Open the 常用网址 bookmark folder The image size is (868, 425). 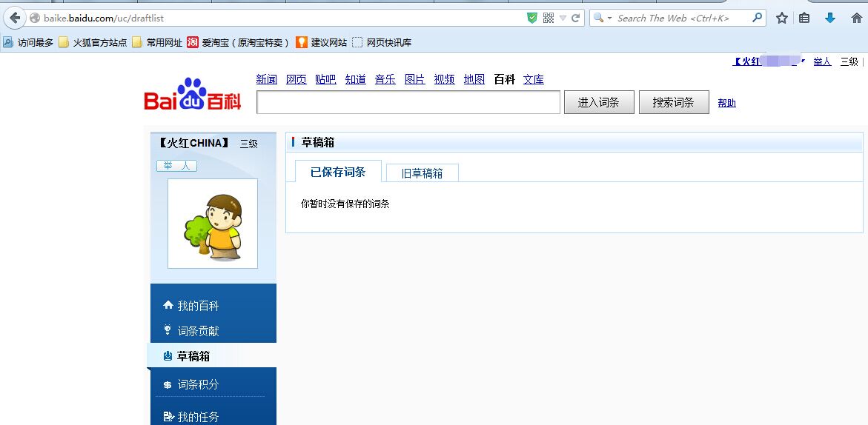tap(158, 42)
